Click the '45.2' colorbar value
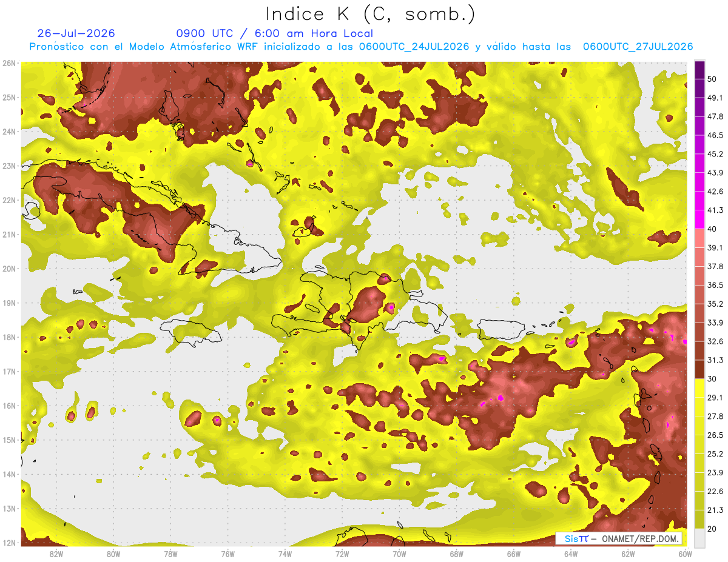 (715, 153)
